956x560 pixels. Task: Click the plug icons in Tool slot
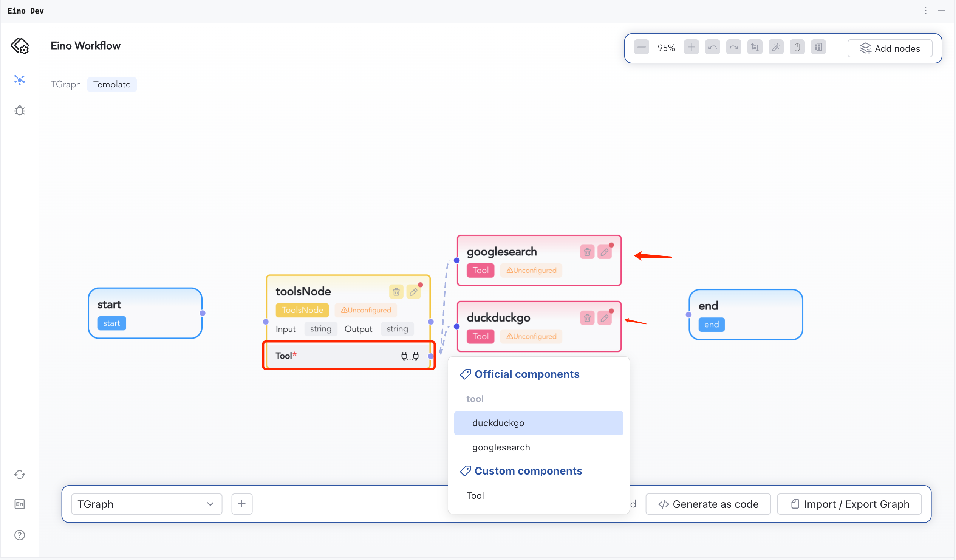410,356
